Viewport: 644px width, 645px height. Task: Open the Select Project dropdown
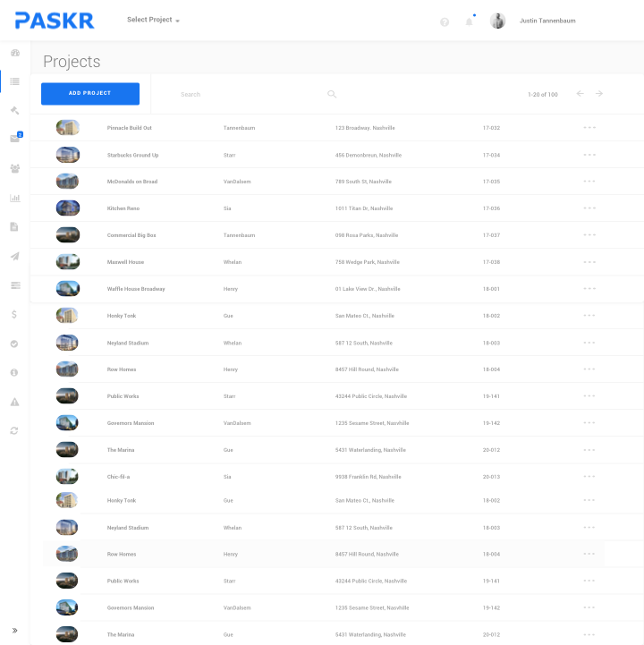click(x=153, y=20)
